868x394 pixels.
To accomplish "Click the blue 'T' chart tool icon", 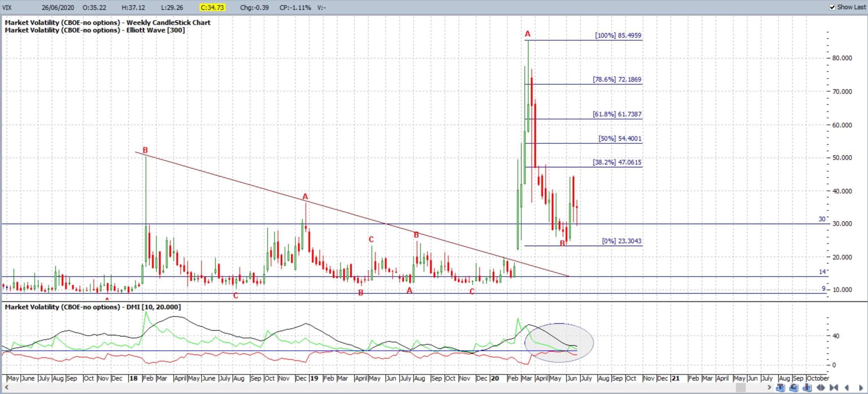I will click(780, 387).
